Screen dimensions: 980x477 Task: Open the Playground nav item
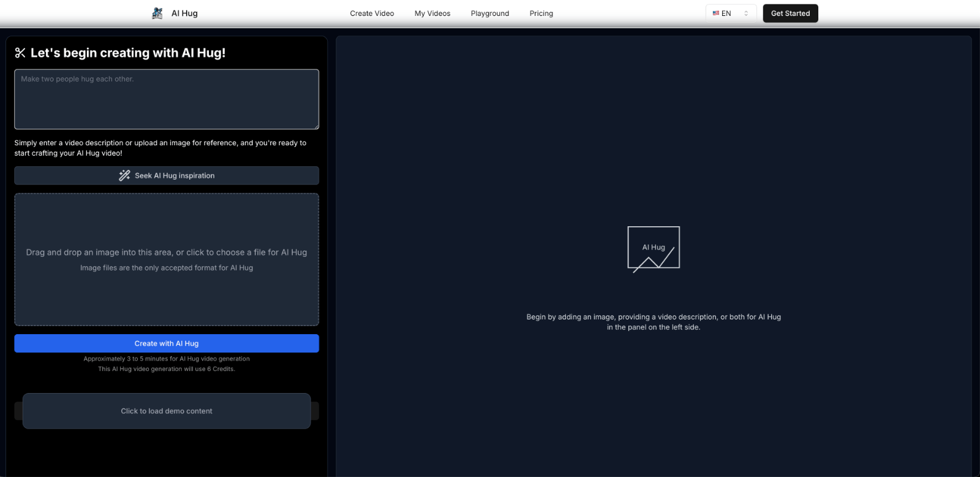(490, 13)
